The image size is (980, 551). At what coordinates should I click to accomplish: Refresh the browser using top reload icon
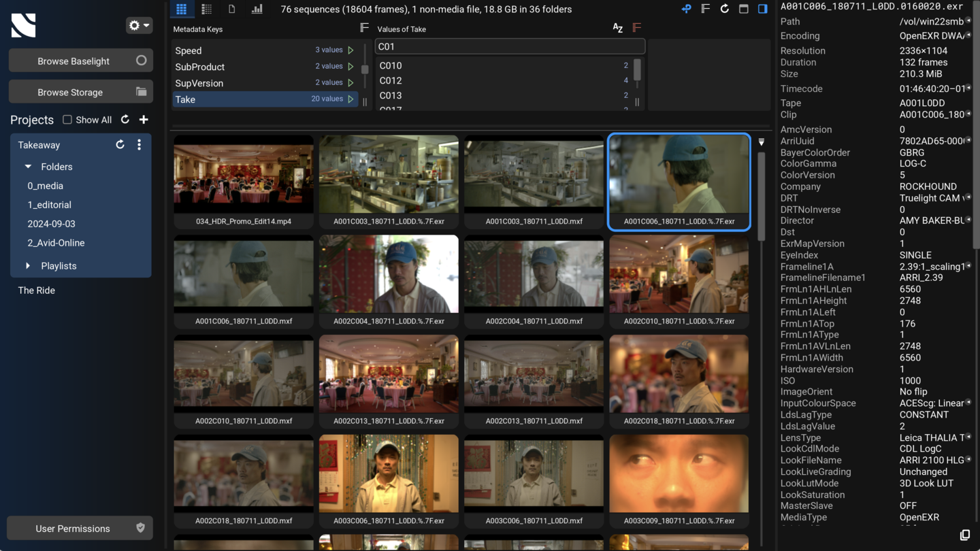(724, 10)
